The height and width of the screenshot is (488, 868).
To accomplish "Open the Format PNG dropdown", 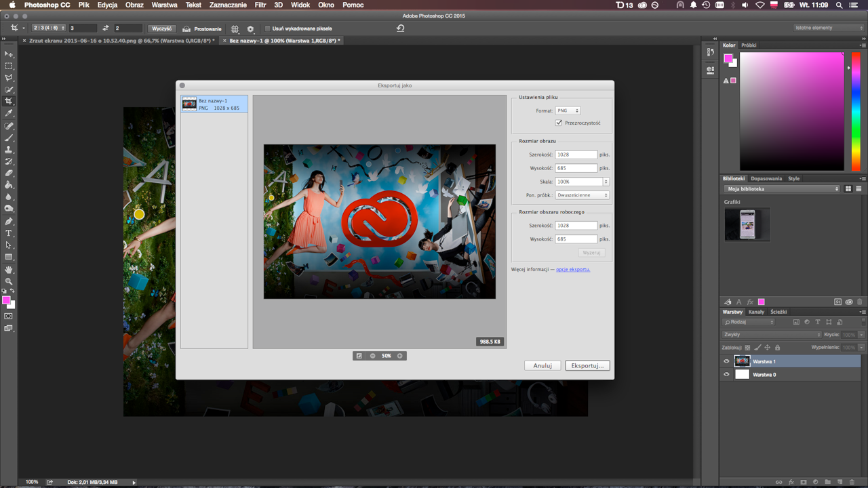I will tap(568, 110).
